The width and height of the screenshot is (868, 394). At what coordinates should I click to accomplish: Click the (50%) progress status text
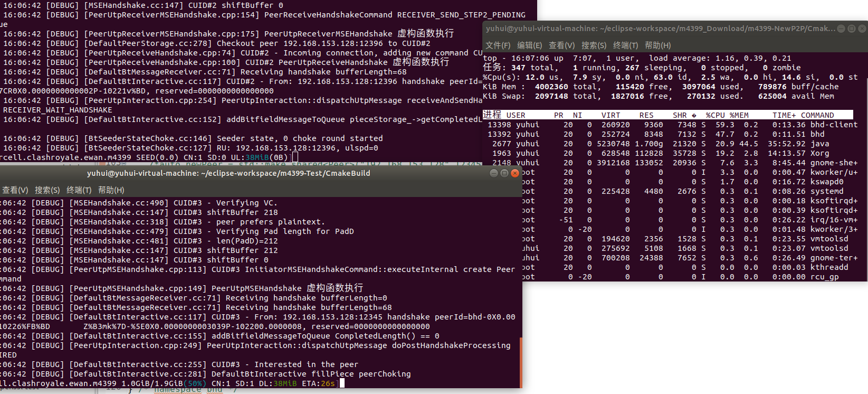[195, 383]
